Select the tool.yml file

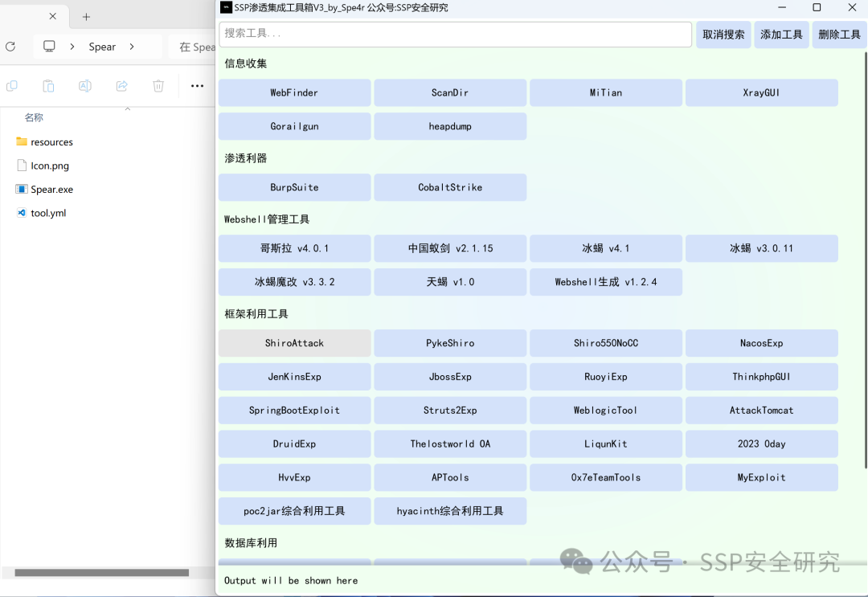click(x=41, y=213)
